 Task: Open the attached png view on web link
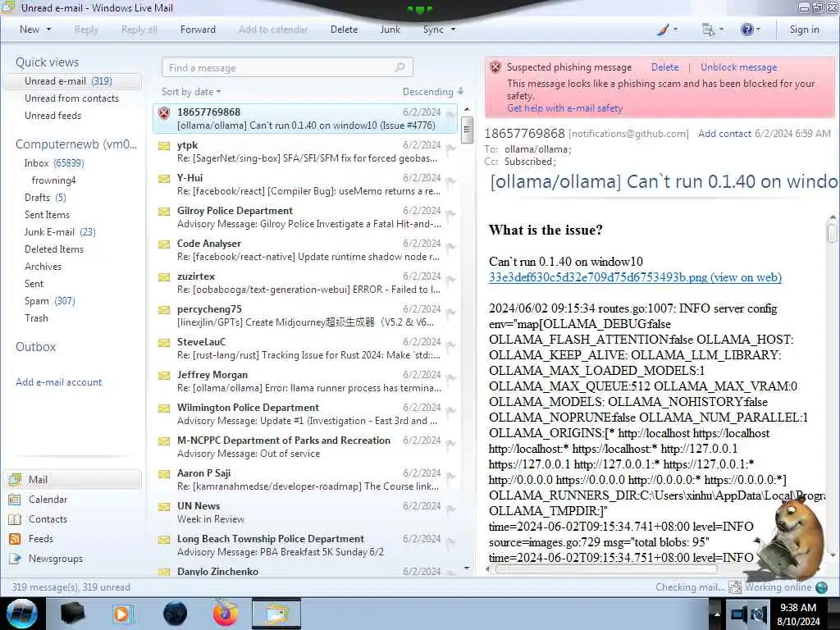coord(635,277)
